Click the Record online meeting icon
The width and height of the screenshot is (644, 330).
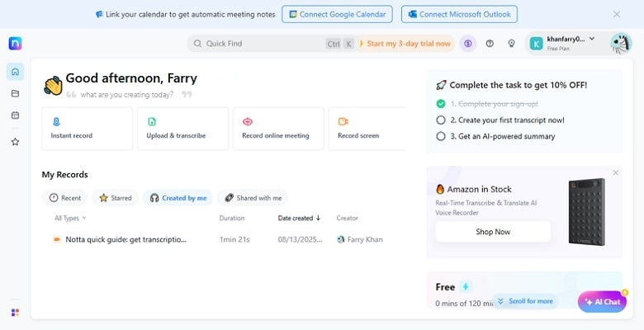tap(247, 121)
